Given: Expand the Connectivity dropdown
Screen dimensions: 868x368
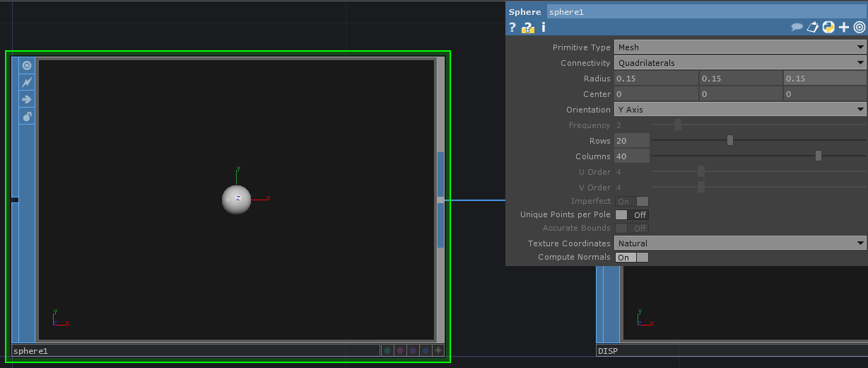Looking at the screenshot, I should (x=739, y=63).
